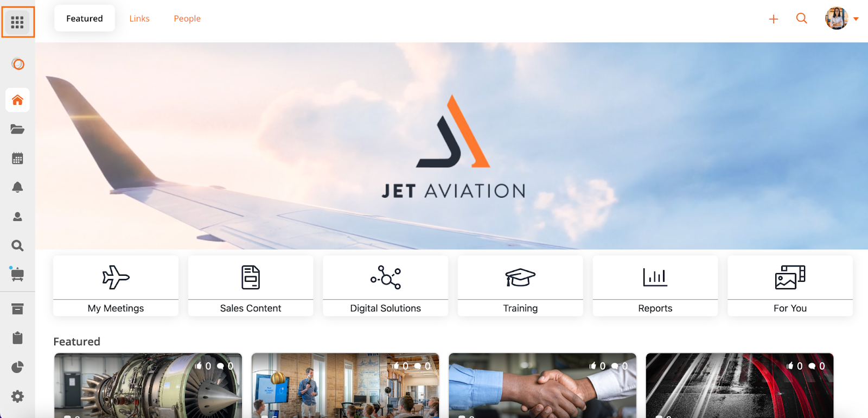Switch to the People tab
Viewport: 868px width, 418px height.
(187, 18)
